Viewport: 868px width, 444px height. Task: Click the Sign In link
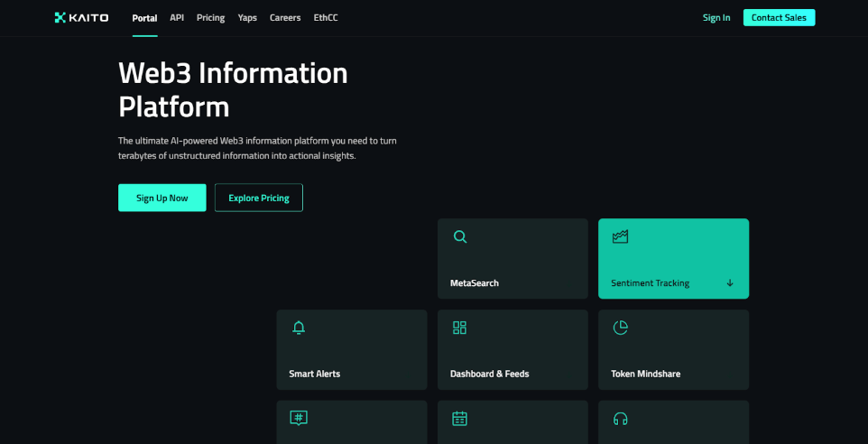716,18
